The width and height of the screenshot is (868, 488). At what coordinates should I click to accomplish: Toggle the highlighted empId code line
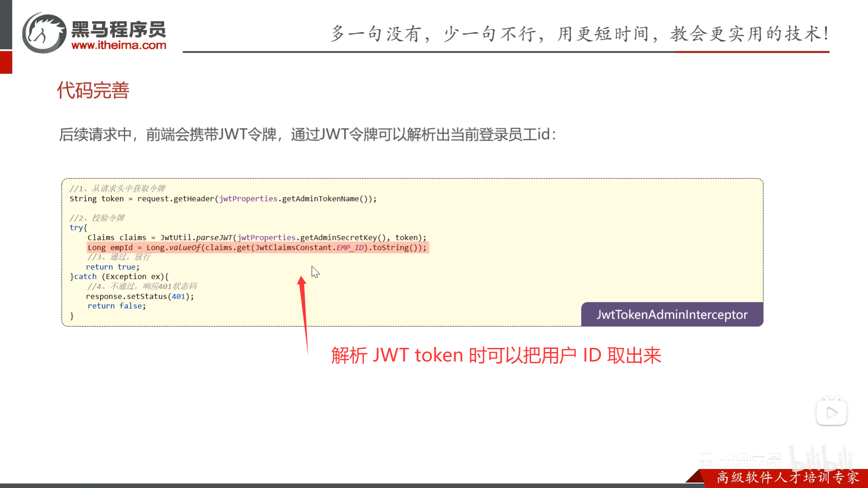point(258,248)
